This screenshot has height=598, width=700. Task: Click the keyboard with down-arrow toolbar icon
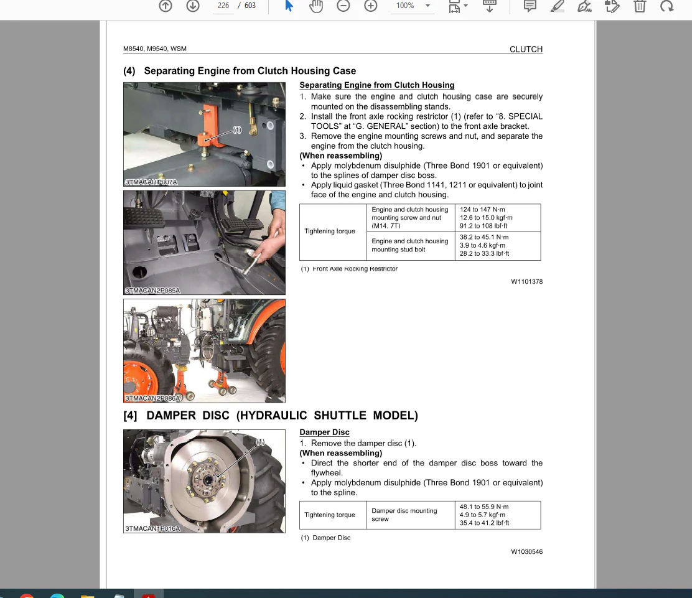490,6
